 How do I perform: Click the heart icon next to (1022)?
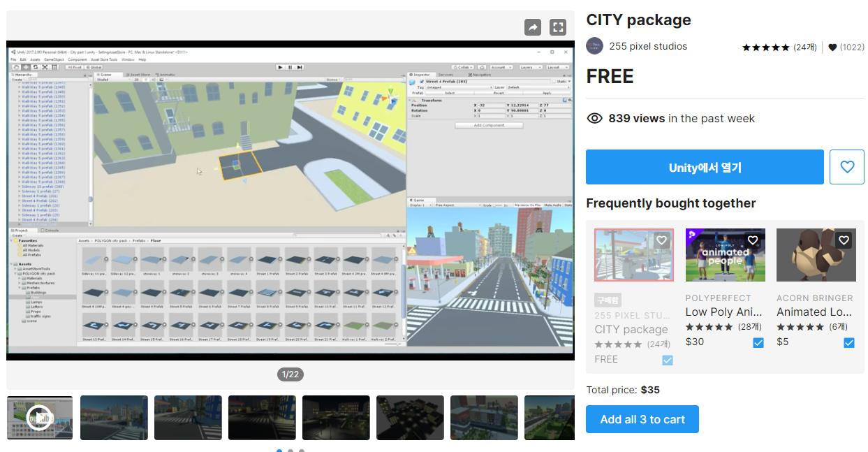832,48
